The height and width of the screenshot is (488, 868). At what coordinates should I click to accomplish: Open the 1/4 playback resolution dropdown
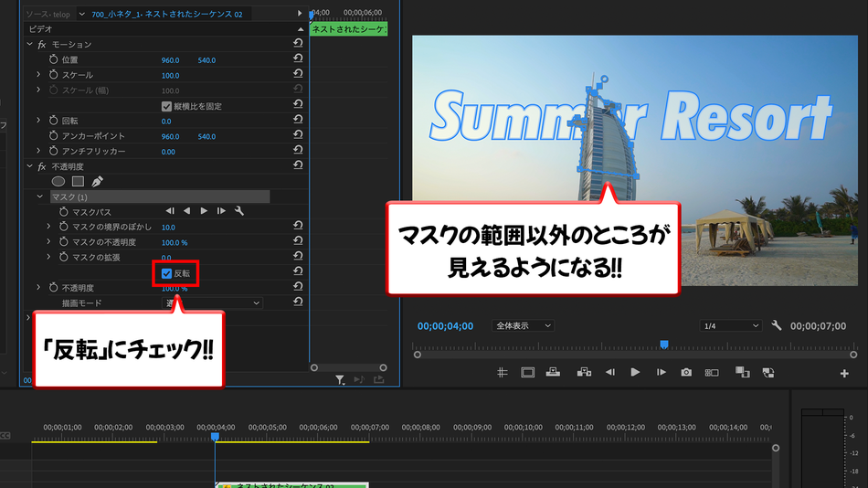[730, 325]
